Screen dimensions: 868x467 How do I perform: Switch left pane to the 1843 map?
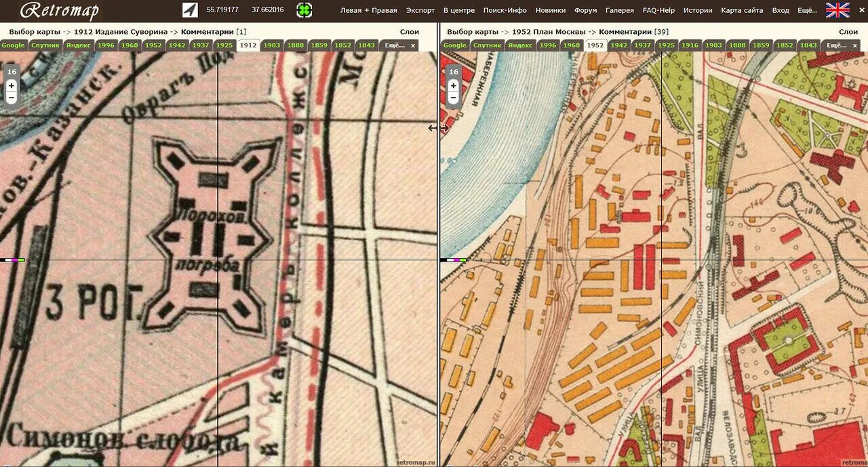coord(367,45)
